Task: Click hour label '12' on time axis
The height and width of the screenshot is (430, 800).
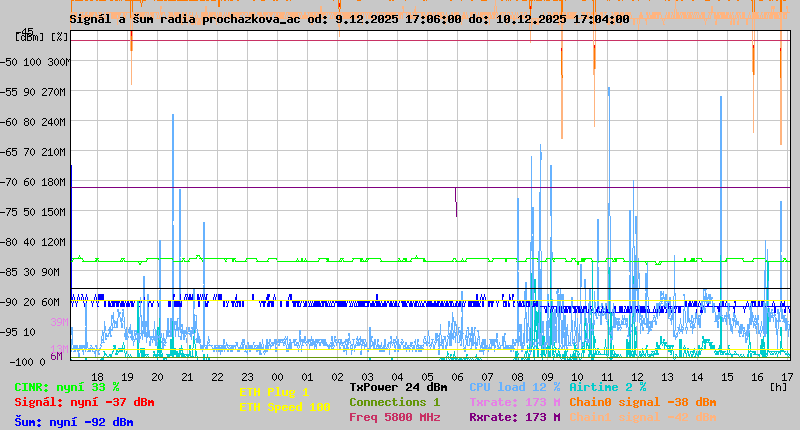Action: coord(637,377)
